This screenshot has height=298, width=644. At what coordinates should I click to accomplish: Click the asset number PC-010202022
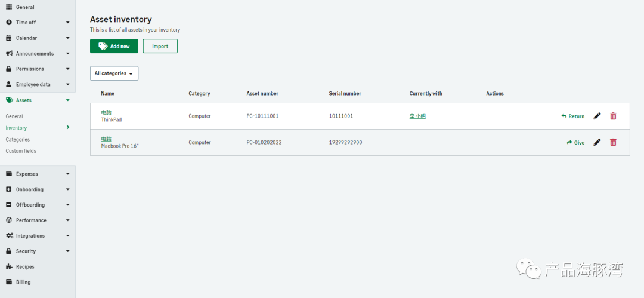[264, 142]
